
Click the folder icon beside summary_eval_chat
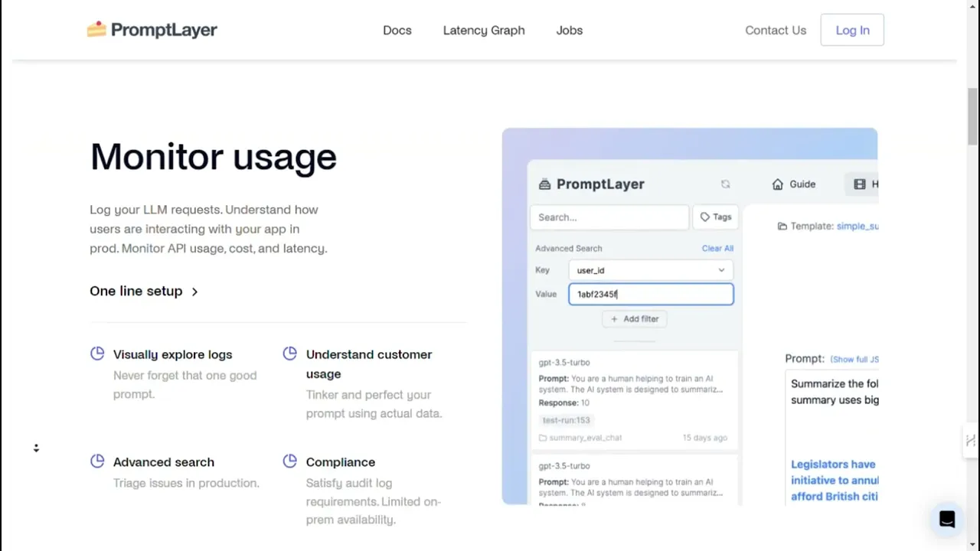click(x=543, y=438)
